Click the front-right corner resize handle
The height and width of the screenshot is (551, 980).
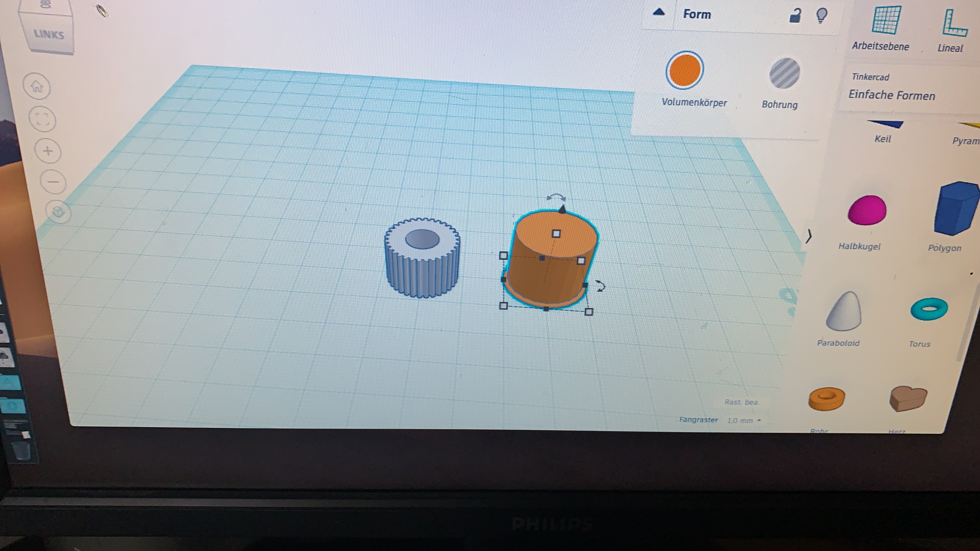pyautogui.click(x=589, y=312)
